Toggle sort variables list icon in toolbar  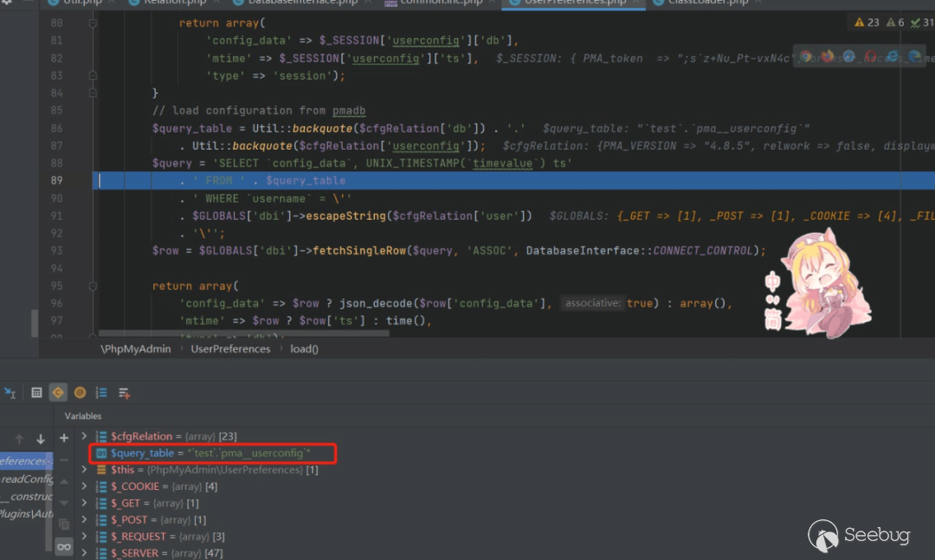pyautogui.click(x=101, y=392)
